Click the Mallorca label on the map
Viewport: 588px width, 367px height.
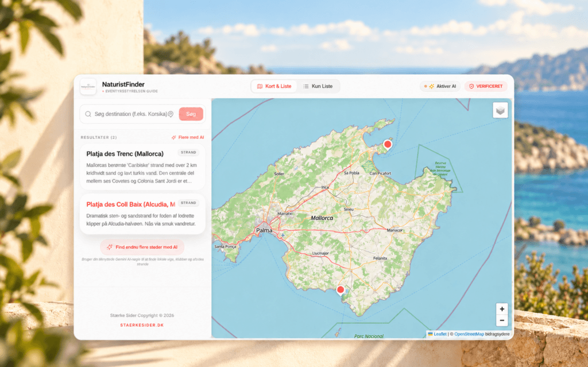pyautogui.click(x=322, y=218)
